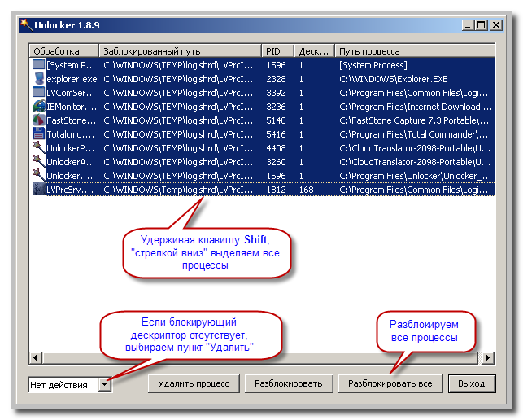Click the horizontal scrollbar left arrow
The image size is (523, 420).
35,357
